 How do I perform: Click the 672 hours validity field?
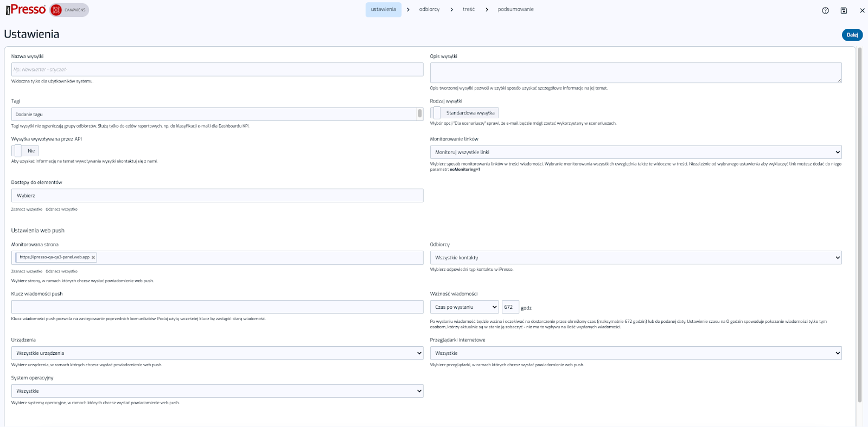click(x=510, y=307)
